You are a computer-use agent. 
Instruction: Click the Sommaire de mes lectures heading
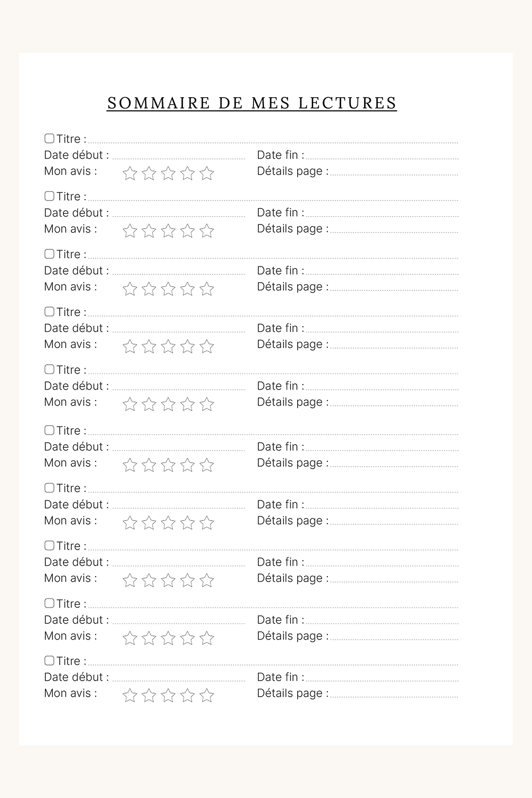click(x=252, y=103)
